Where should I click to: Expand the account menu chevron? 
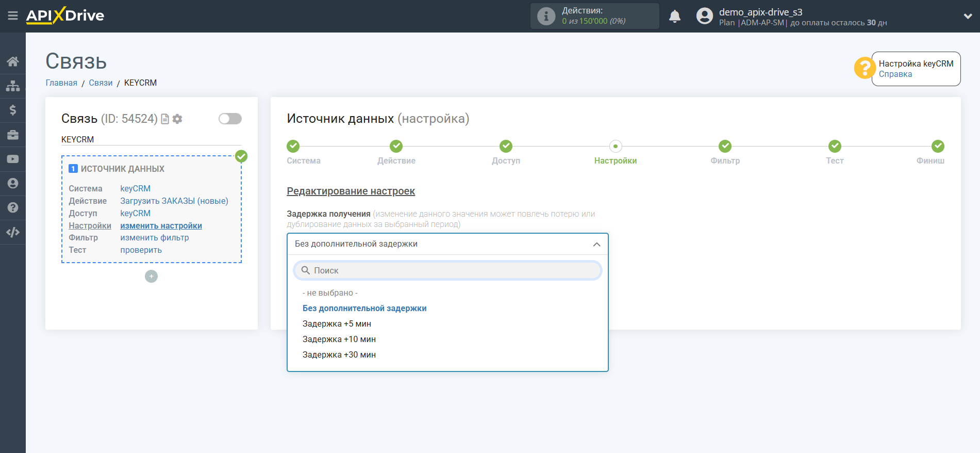pos(968,16)
